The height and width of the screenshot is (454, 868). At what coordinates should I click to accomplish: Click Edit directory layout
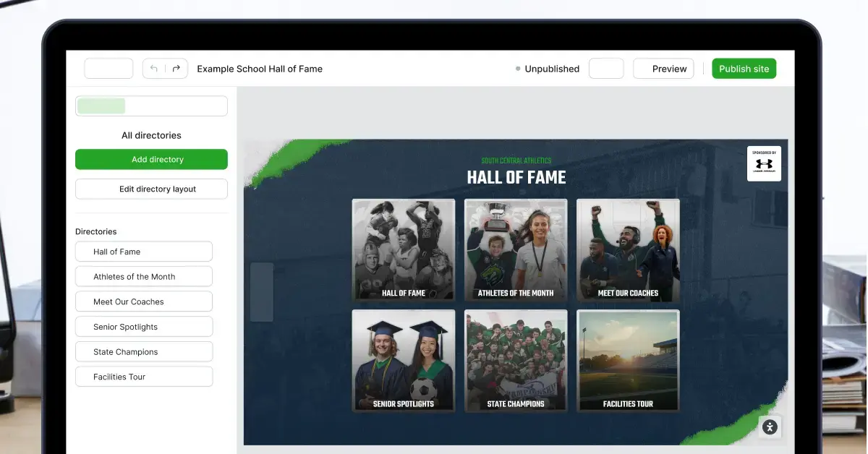coord(151,189)
